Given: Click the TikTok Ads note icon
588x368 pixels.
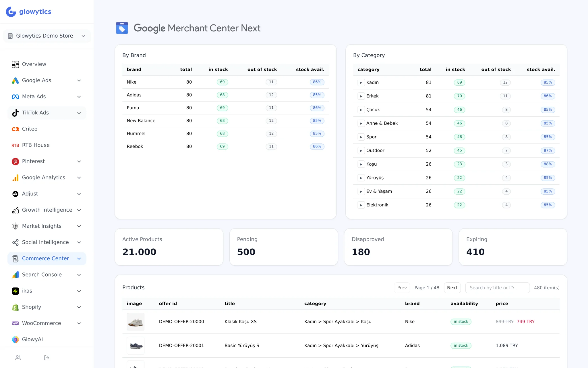Looking at the screenshot, I should 16,113.
